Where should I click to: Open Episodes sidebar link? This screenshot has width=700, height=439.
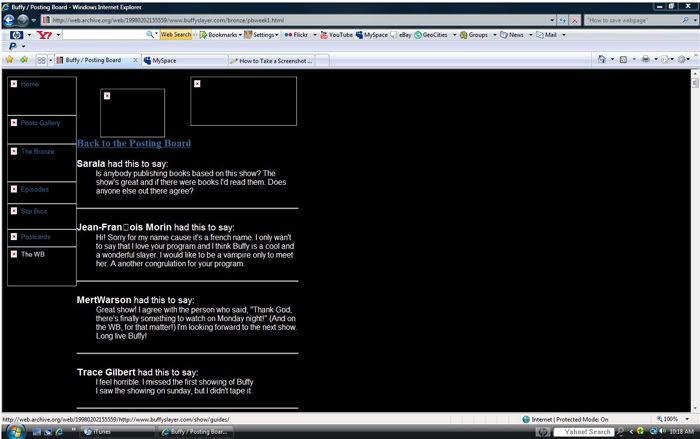[x=34, y=189]
